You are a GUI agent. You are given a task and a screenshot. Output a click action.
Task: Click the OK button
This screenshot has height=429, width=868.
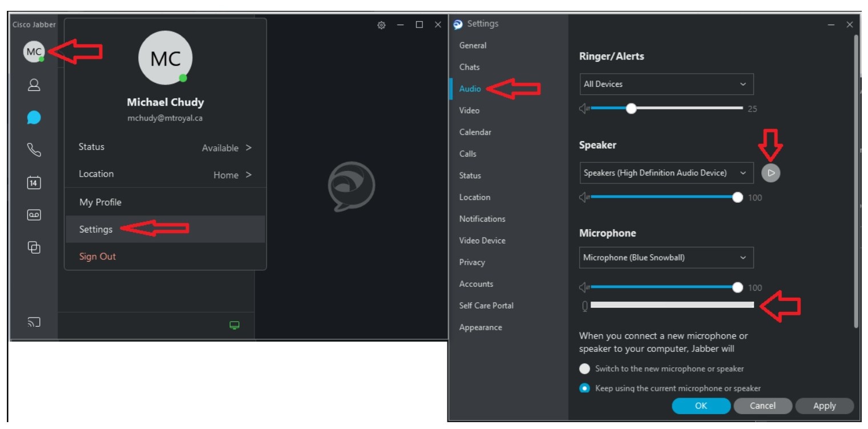tap(701, 406)
